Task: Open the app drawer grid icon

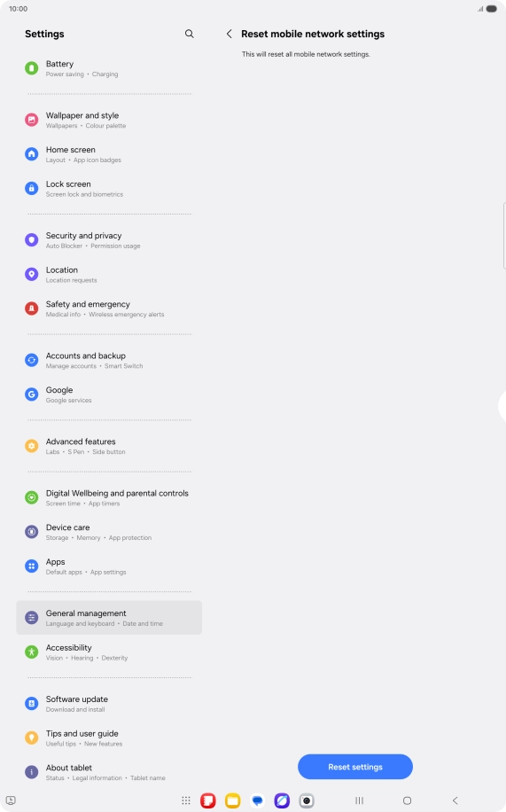Action: [x=186, y=800]
